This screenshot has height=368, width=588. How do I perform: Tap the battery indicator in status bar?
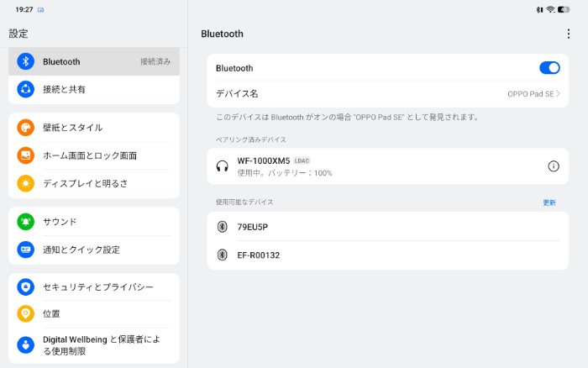pyautogui.click(x=574, y=9)
